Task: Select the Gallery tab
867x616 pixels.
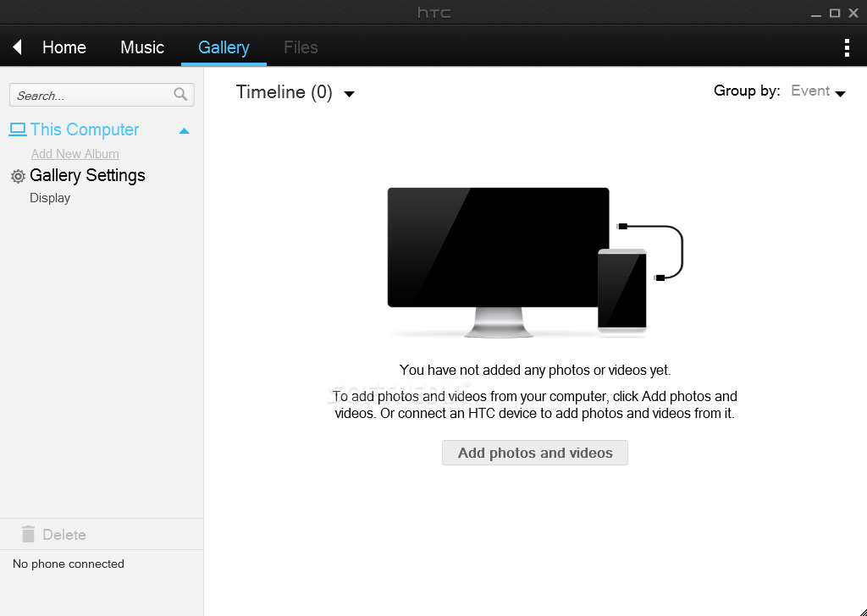Action: coord(224,47)
